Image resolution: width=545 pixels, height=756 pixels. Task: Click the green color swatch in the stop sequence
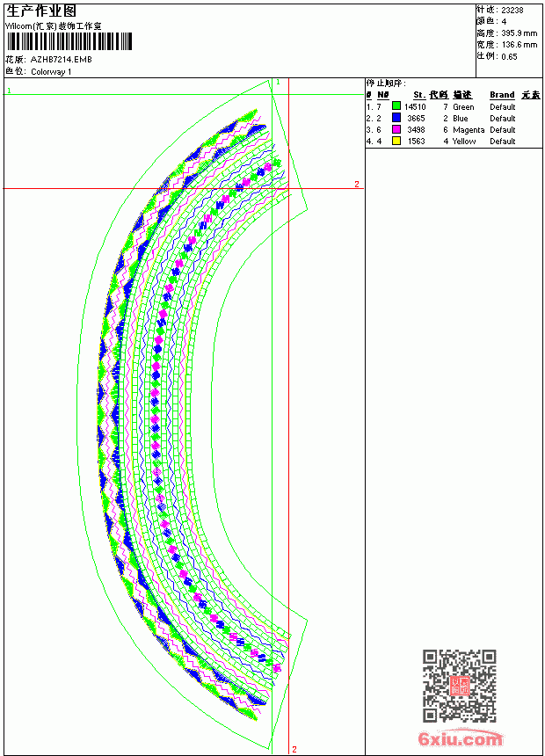pyautogui.click(x=396, y=105)
